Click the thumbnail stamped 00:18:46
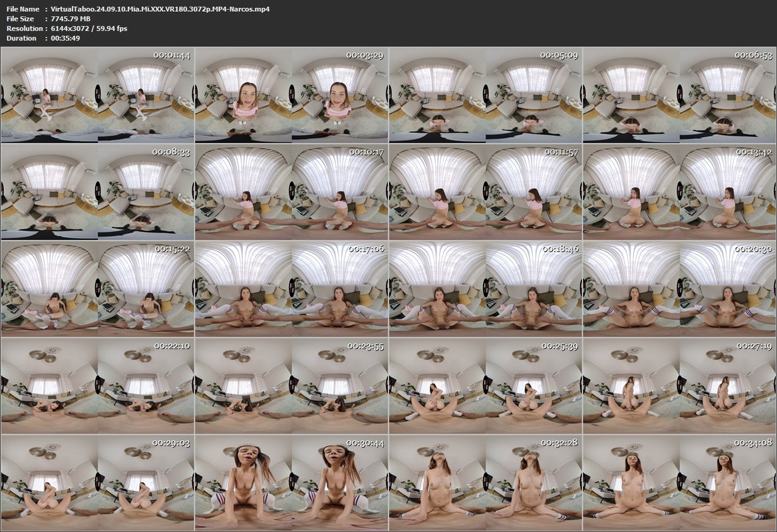Image resolution: width=777 pixels, height=532 pixels. [x=486, y=289]
